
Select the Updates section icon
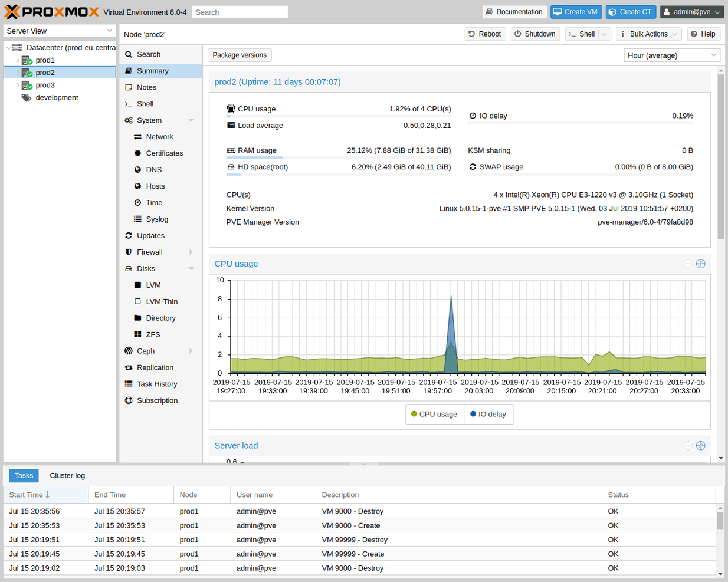[128, 235]
